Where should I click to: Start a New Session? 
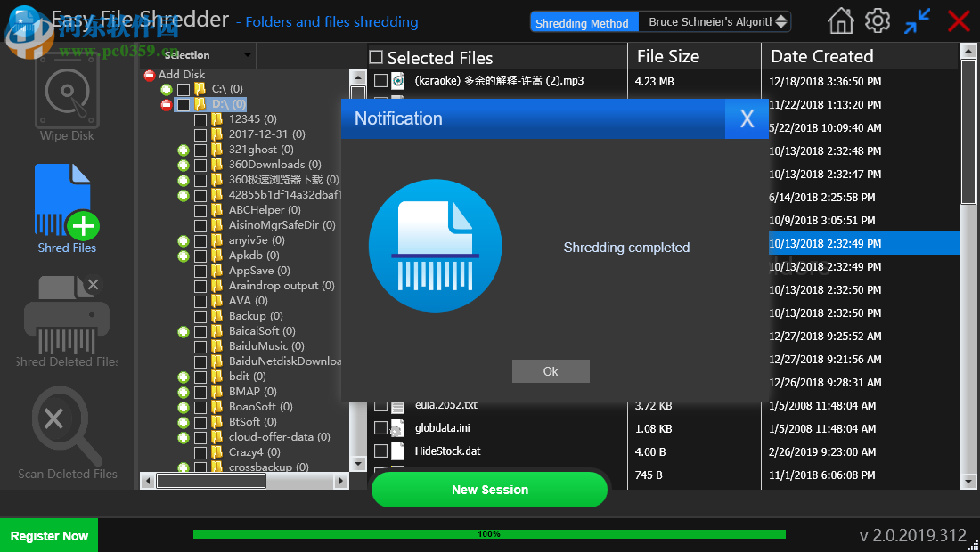point(489,489)
